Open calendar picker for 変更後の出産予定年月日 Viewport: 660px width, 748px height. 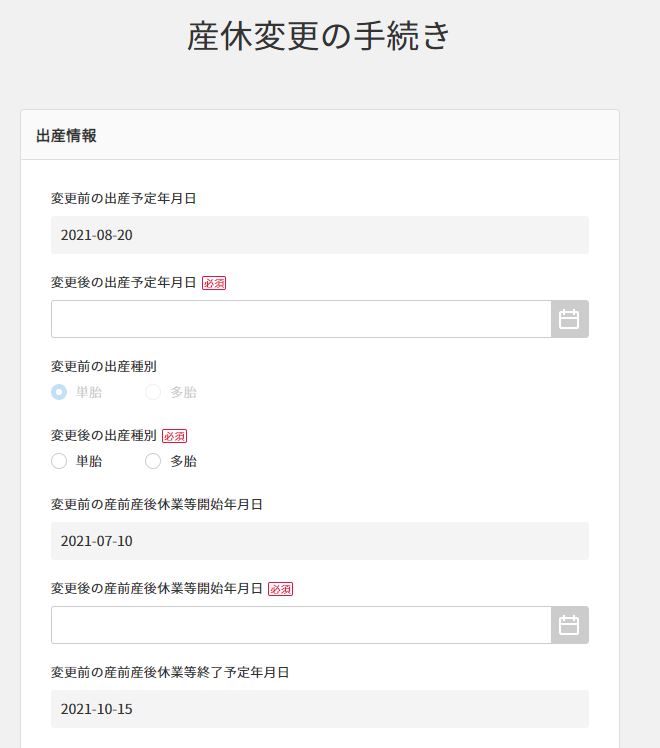click(x=569, y=319)
